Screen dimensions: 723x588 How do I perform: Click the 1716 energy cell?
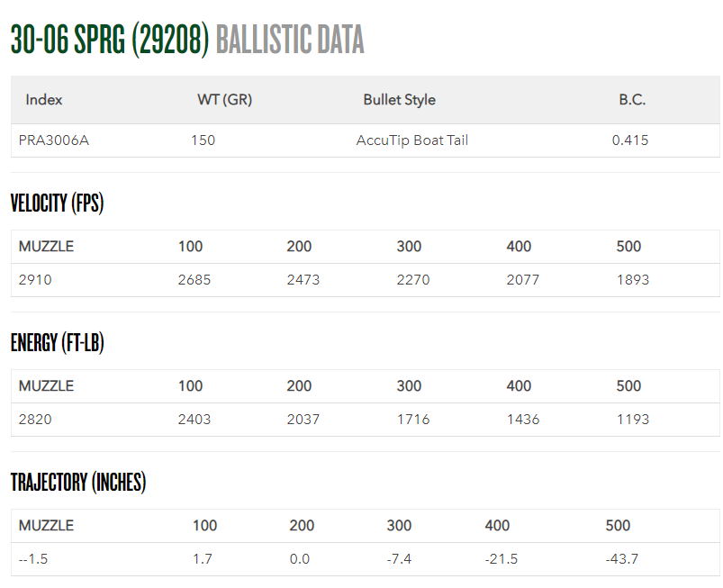coord(413,420)
